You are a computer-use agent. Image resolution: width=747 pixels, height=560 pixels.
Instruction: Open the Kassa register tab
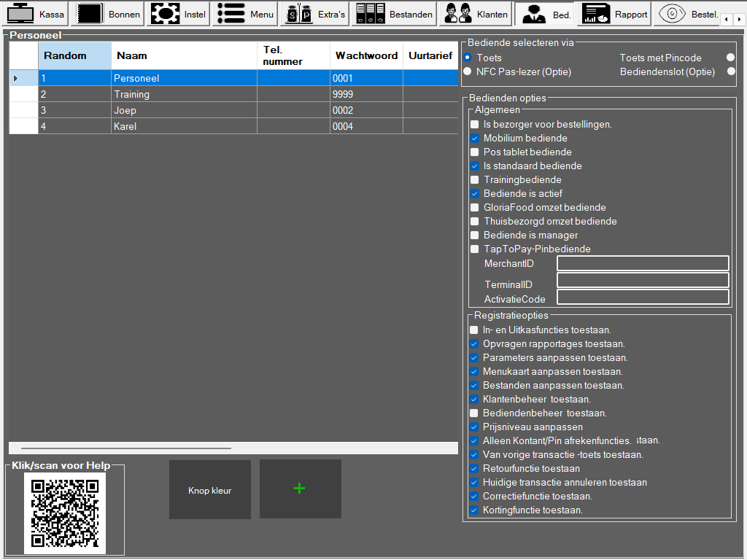(x=36, y=14)
